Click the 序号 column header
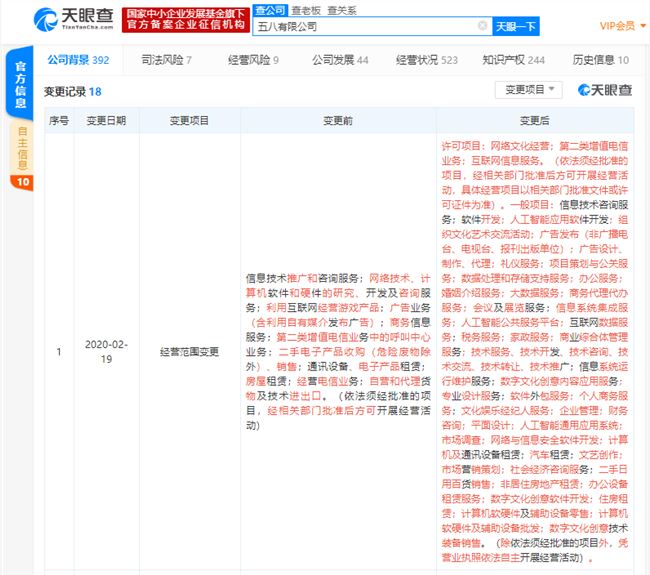This screenshot has width=650, height=575. coord(59,121)
